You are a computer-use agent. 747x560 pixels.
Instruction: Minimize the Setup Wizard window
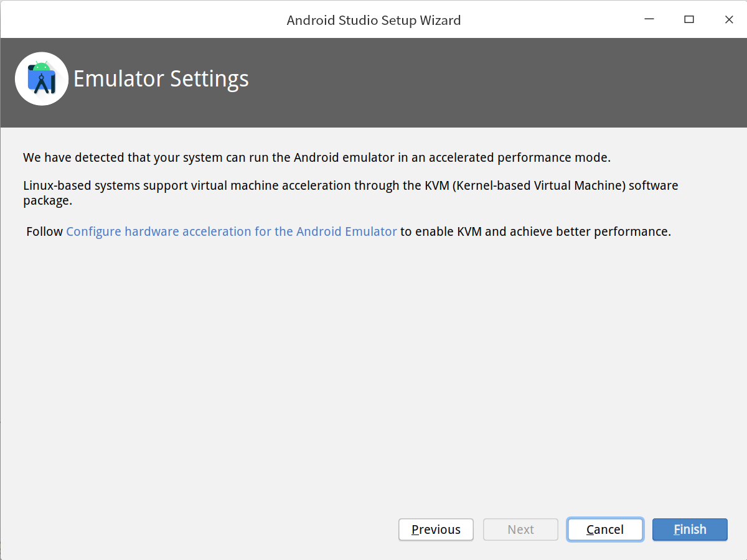tap(649, 20)
